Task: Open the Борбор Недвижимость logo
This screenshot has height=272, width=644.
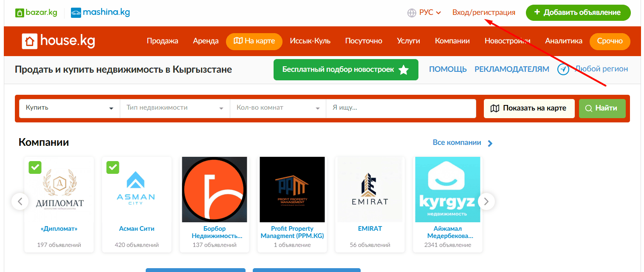Action: [215, 190]
